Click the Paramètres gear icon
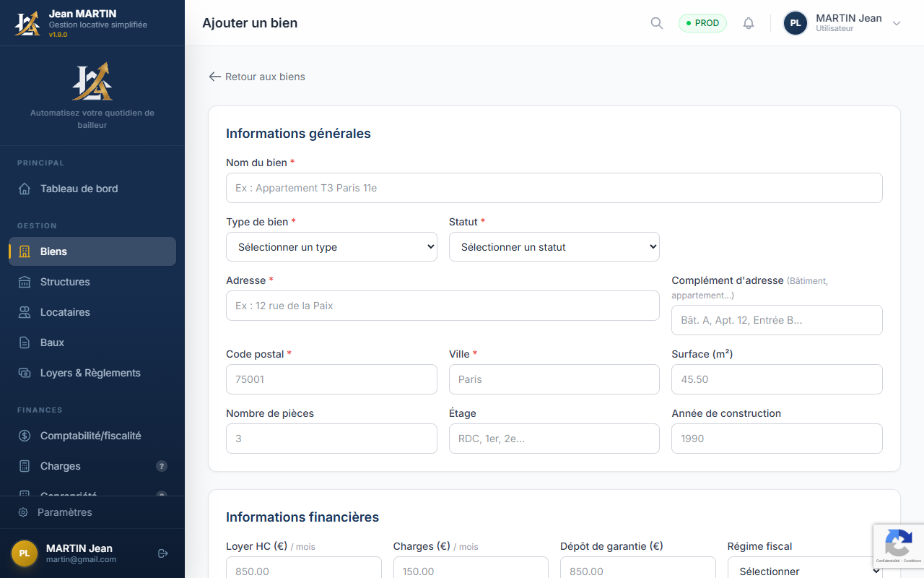The height and width of the screenshot is (578, 924). tap(23, 512)
